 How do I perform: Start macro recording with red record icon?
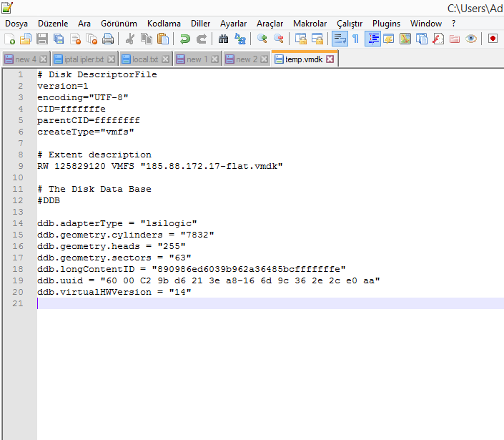pos(493,39)
